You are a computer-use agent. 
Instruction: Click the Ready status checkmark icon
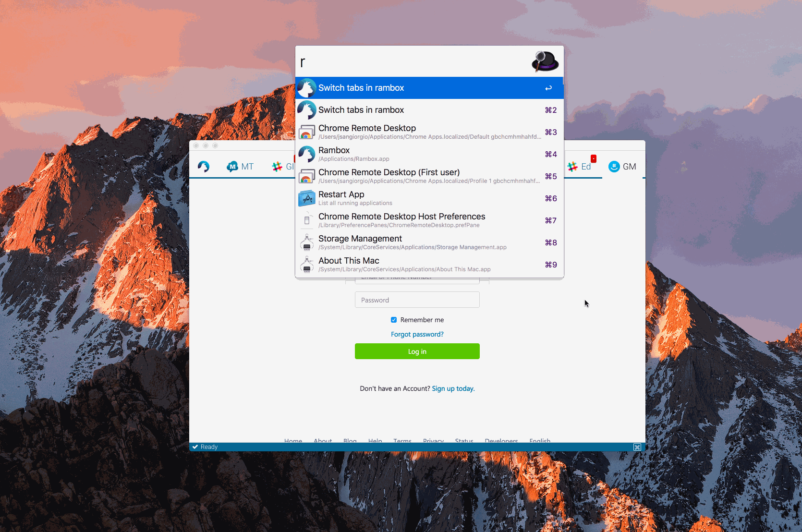(195, 447)
